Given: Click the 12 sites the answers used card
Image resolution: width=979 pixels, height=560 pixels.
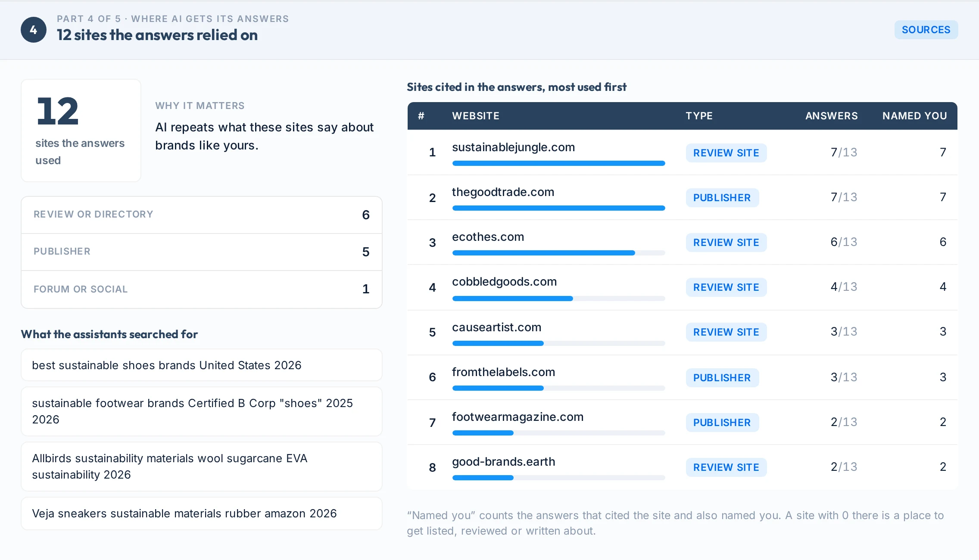Looking at the screenshot, I should pyautogui.click(x=81, y=131).
